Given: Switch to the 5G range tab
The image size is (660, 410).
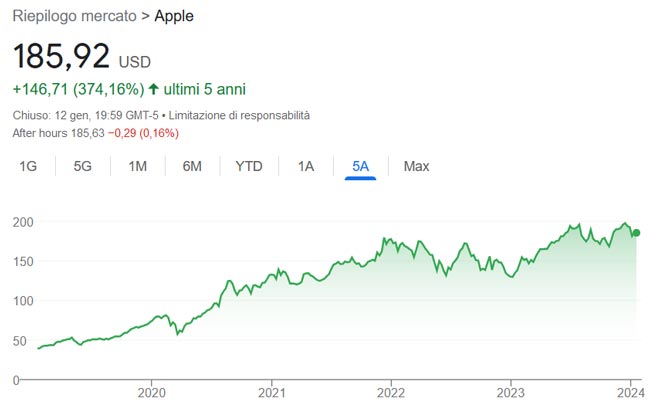Looking at the screenshot, I should [x=83, y=166].
